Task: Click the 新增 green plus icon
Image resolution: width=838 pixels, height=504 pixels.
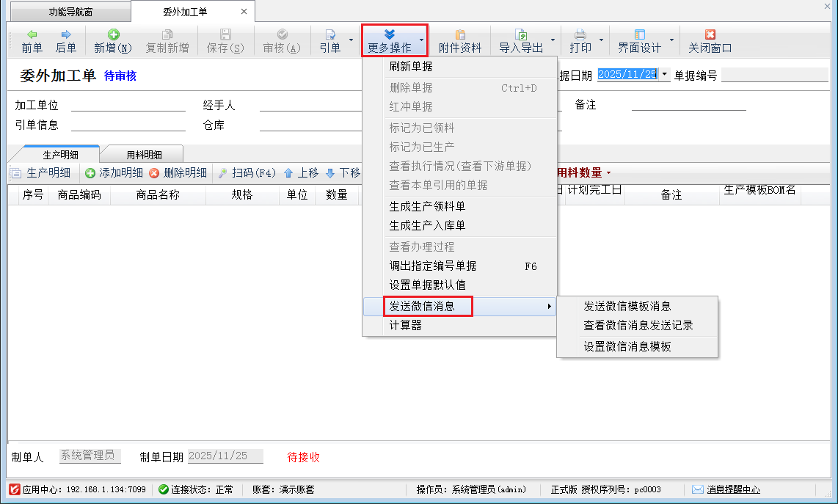Action: click(x=113, y=34)
